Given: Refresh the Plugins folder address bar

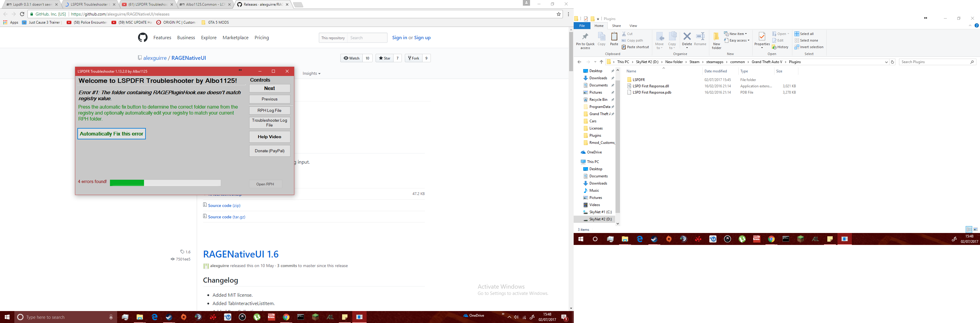Looking at the screenshot, I should (892, 62).
